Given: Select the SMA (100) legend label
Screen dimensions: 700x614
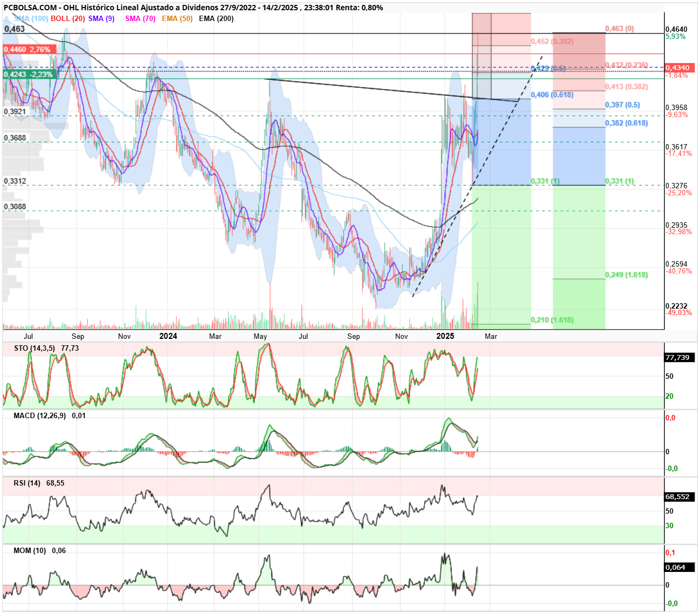Looking at the screenshot, I should (x=31, y=18).
